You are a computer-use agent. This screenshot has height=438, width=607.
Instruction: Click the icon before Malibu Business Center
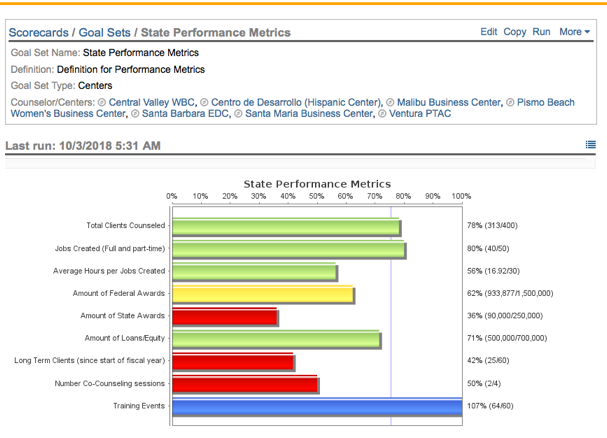[x=390, y=102]
